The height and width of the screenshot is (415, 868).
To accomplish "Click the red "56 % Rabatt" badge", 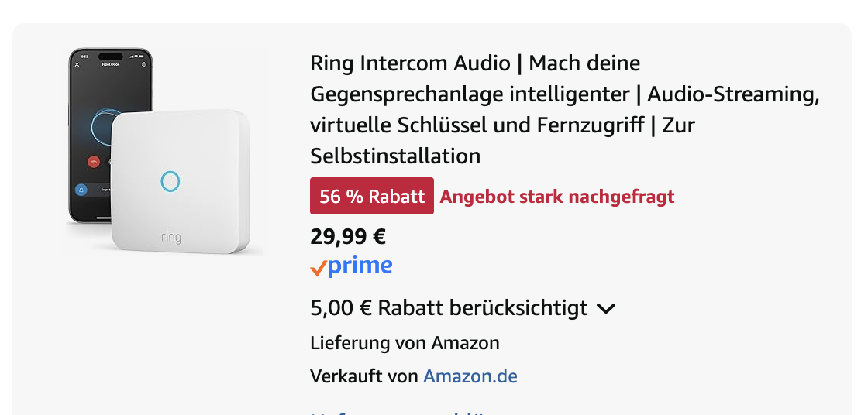I will [x=372, y=197].
